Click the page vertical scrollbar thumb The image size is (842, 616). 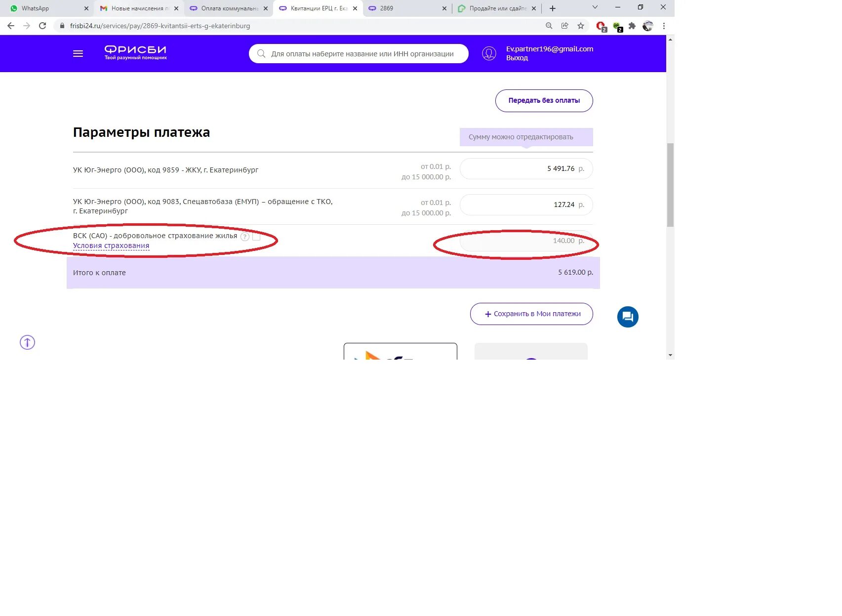click(670, 185)
